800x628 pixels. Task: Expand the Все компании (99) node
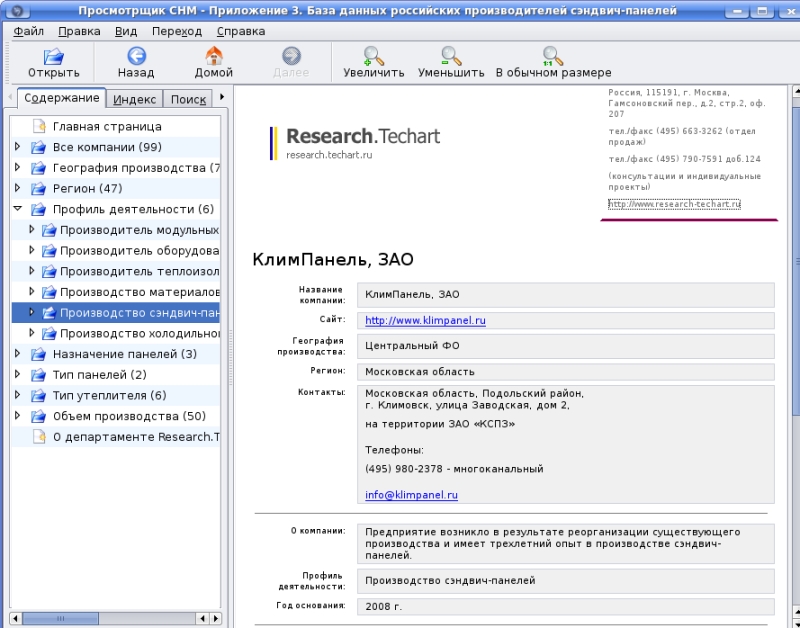click(x=17, y=147)
